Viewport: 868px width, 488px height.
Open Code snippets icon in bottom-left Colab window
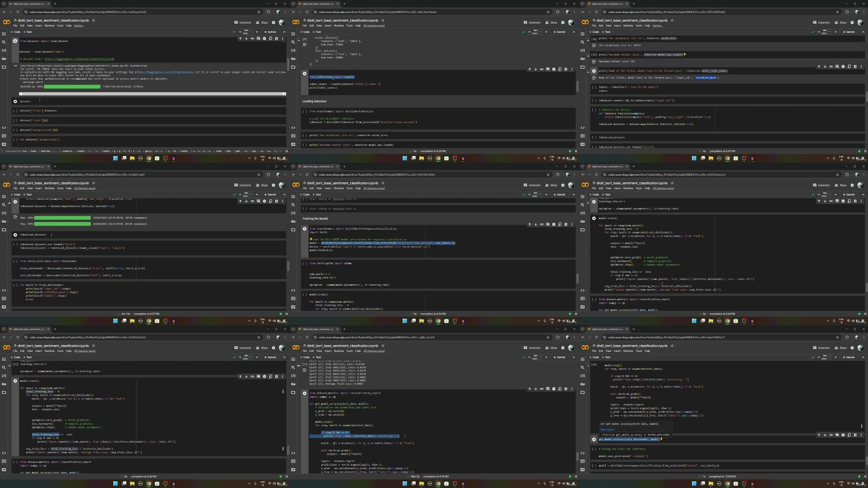4,453
